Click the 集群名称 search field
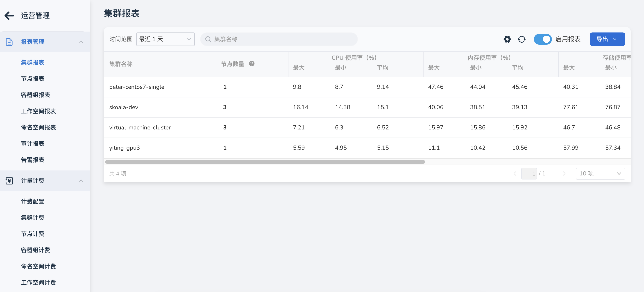 [279, 39]
